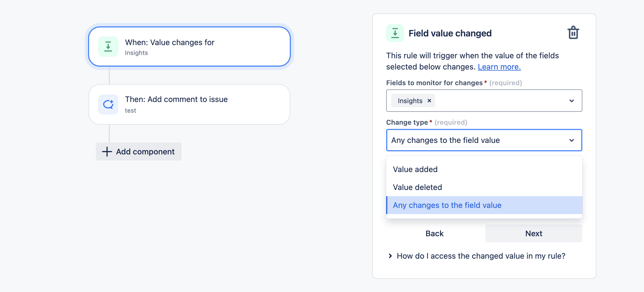The width and height of the screenshot is (644, 292).
Task: Click the Next button
Action: tap(533, 233)
